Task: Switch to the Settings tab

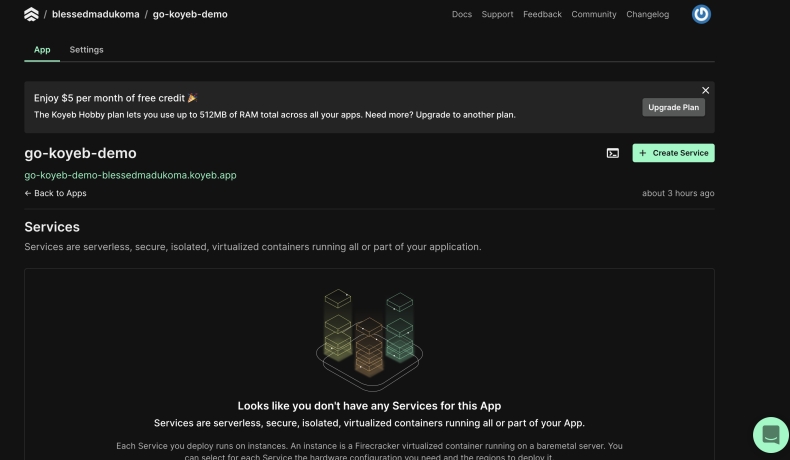Action: (x=86, y=50)
